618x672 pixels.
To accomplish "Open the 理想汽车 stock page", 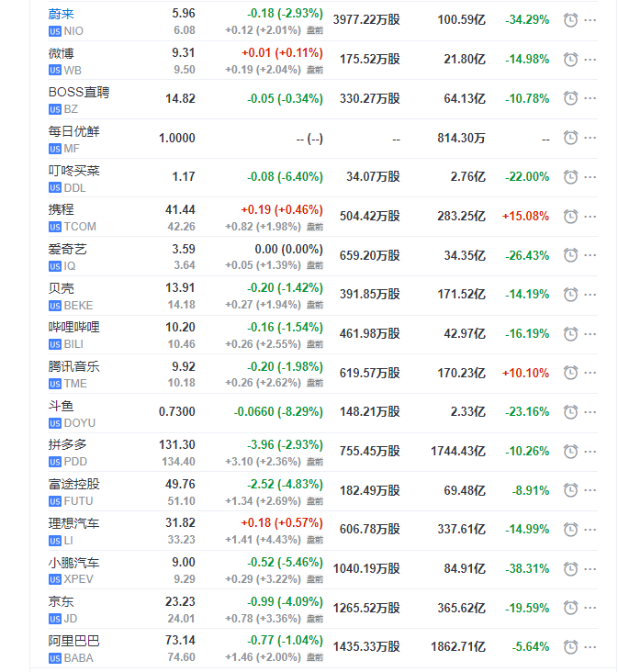I will tap(73, 523).
